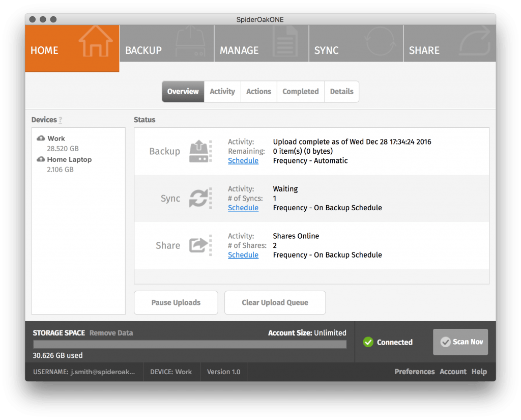Click the checkmark icon on Scan Now

click(x=445, y=342)
